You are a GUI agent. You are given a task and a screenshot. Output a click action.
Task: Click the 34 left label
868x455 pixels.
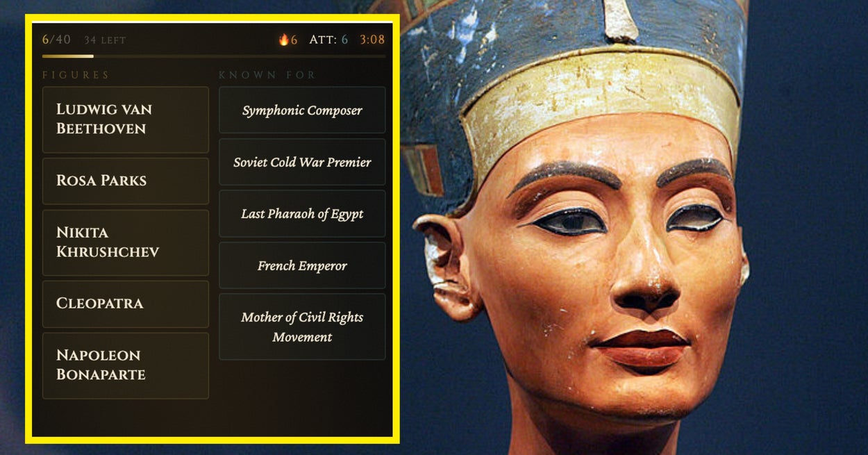click(x=105, y=40)
